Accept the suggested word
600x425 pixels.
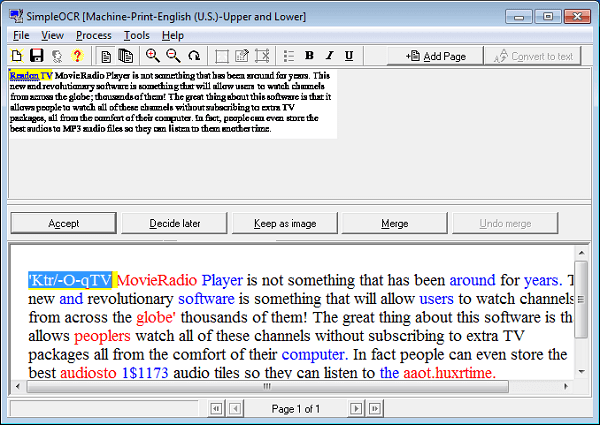click(x=64, y=223)
